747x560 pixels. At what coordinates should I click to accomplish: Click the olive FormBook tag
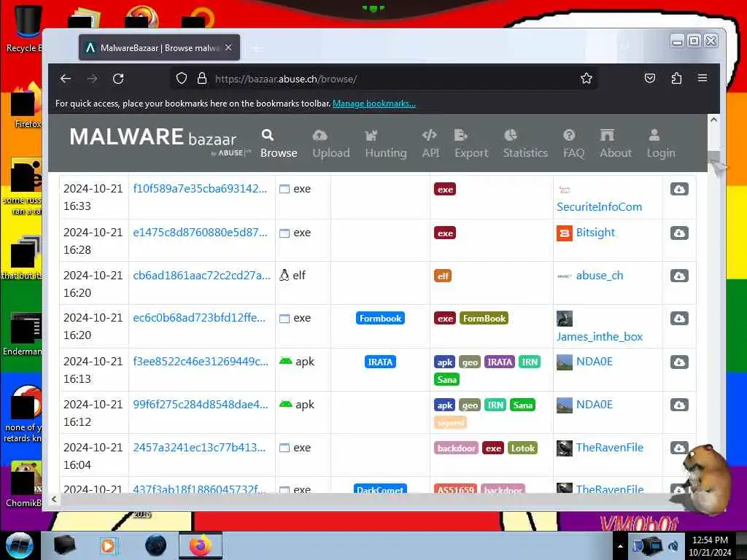pyautogui.click(x=484, y=318)
